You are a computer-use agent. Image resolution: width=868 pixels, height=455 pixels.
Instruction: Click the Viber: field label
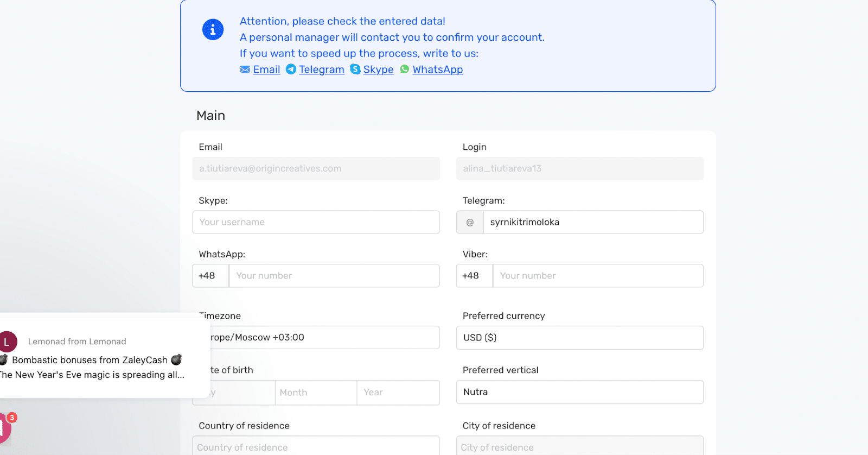475,254
